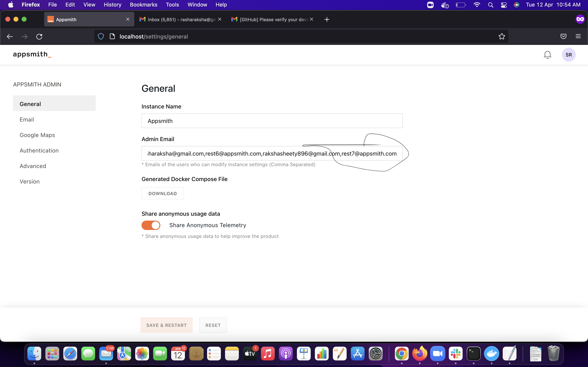Reload the current page
588x367 pixels.
[39, 36]
